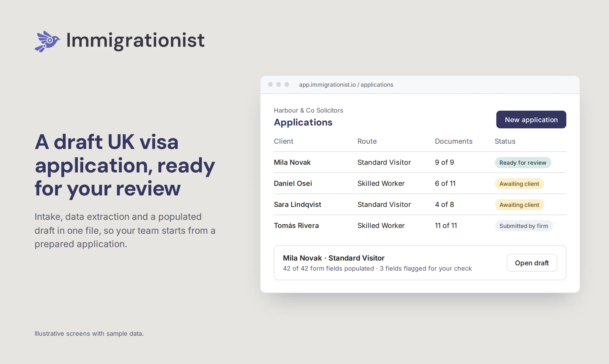Click the Applications page heading
The width and height of the screenshot is (609, 364).
pos(303,122)
